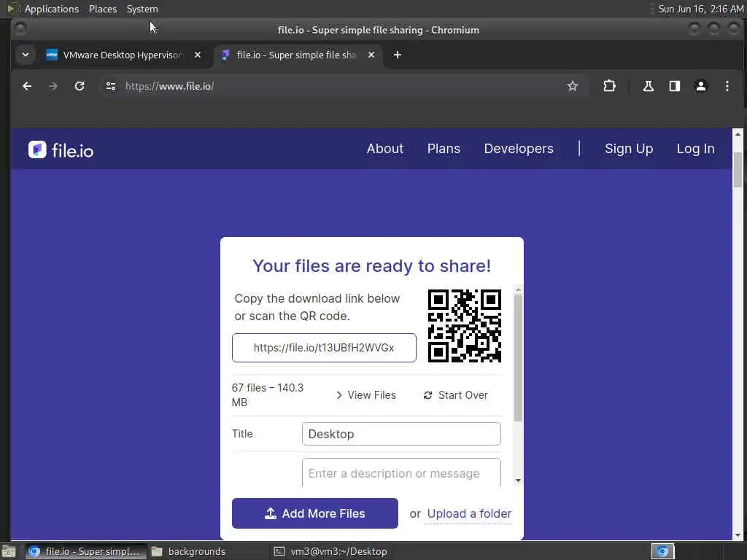This screenshot has height=560, width=747.
Task: Click the clock showing Sun Jun 16
Action: click(700, 9)
